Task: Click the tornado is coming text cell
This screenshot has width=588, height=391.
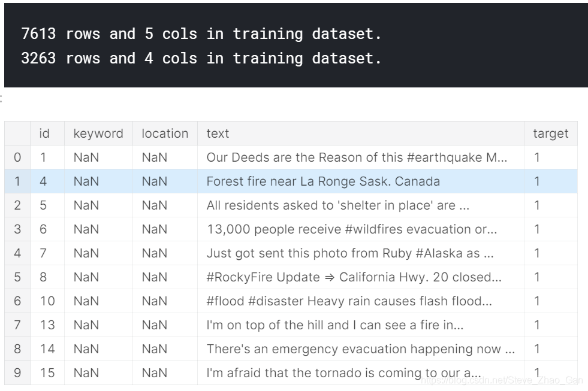Action: tap(343, 373)
